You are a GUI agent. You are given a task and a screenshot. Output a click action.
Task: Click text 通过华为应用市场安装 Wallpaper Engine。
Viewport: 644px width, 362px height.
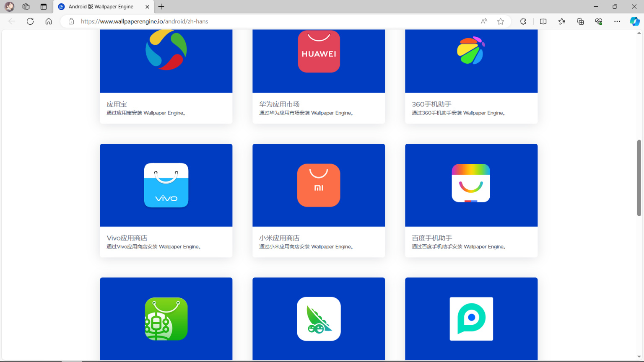[306, 113]
